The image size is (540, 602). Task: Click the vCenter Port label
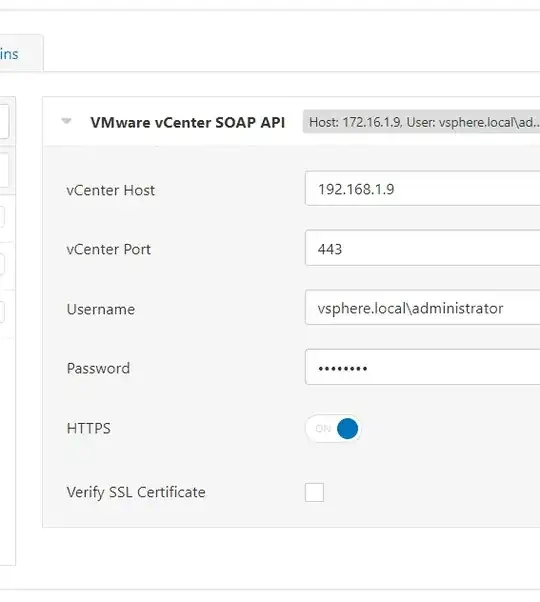coord(109,250)
